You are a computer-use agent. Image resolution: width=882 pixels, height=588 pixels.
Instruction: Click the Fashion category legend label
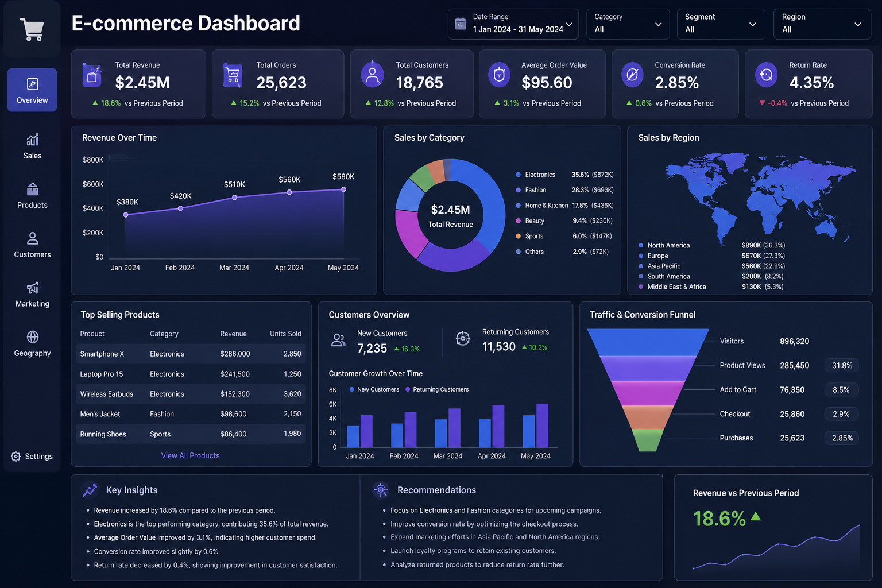click(536, 190)
